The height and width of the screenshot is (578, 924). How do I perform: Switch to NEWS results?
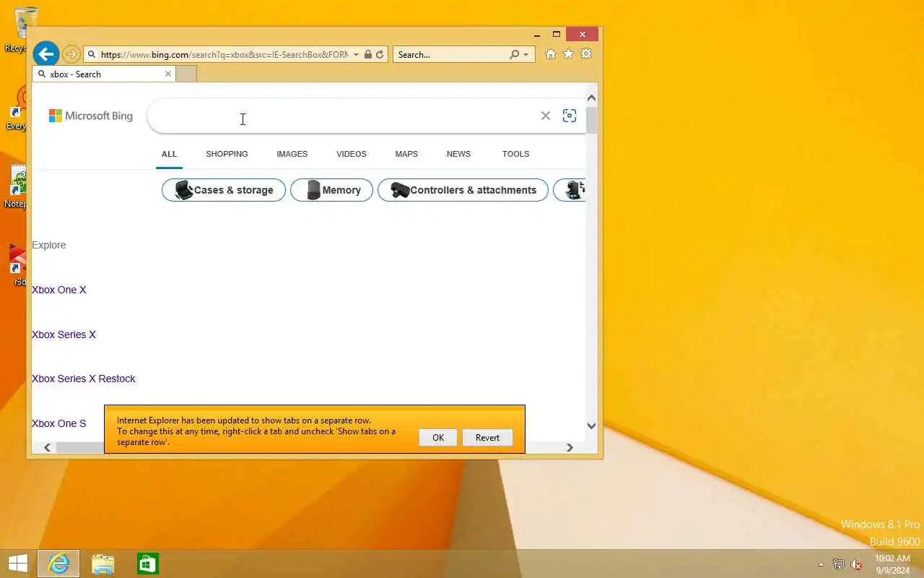458,154
